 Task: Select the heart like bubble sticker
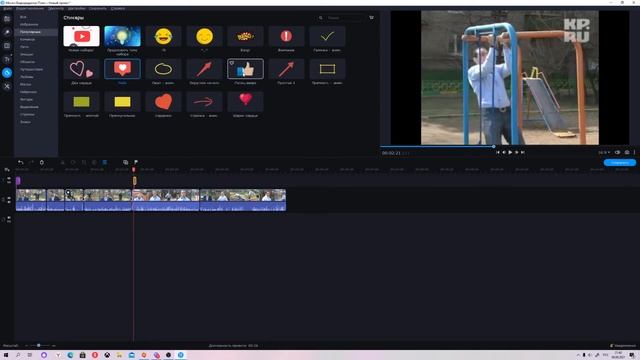[x=122, y=69]
